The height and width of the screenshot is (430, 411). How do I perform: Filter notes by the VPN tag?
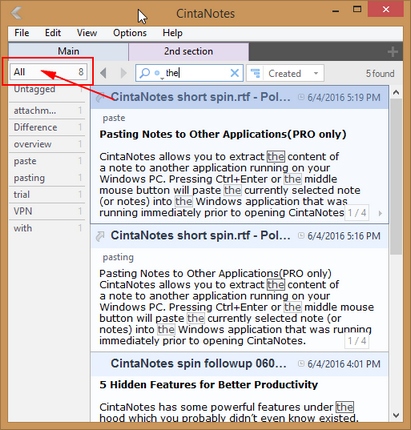[x=47, y=211]
